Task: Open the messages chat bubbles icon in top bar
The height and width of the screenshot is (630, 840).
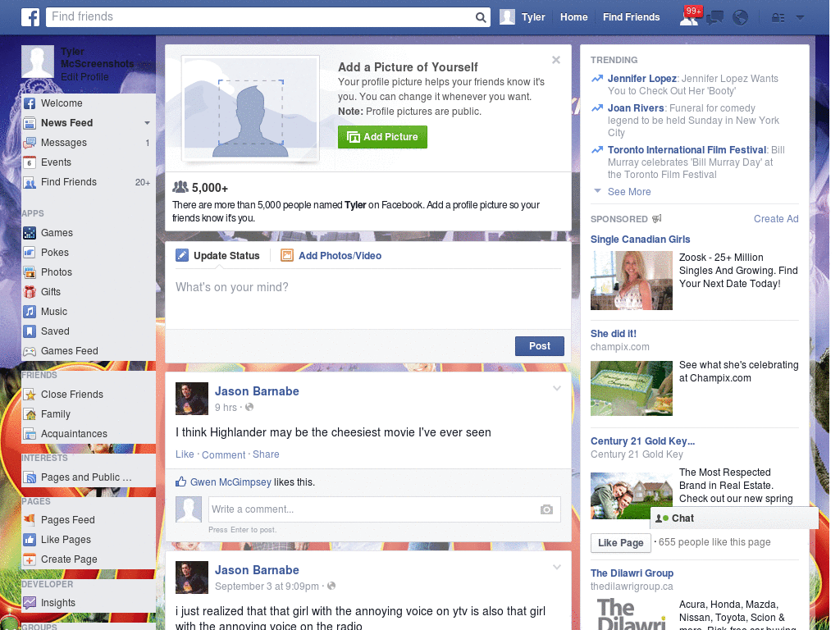Action: (714, 18)
